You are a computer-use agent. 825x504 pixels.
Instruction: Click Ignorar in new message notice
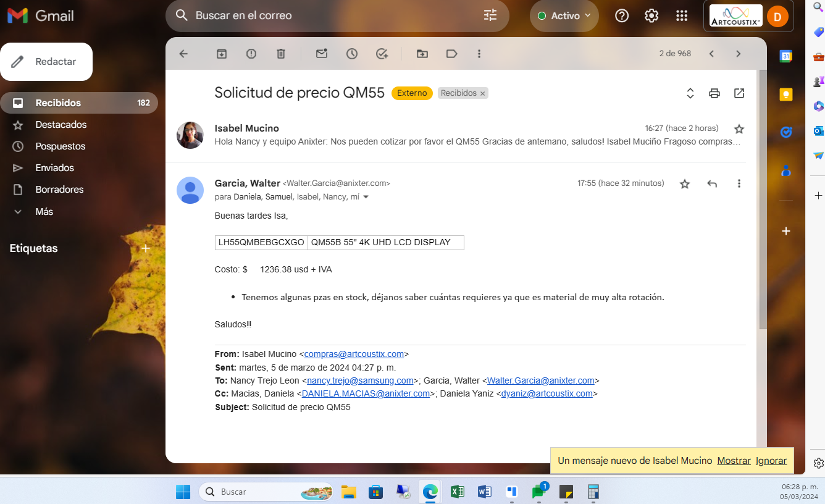click(771, 461)
